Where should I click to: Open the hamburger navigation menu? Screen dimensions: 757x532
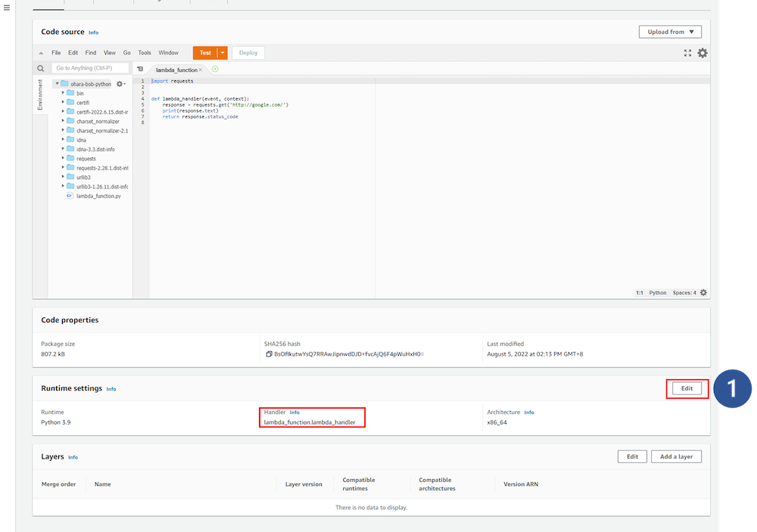tap(7, 8)
